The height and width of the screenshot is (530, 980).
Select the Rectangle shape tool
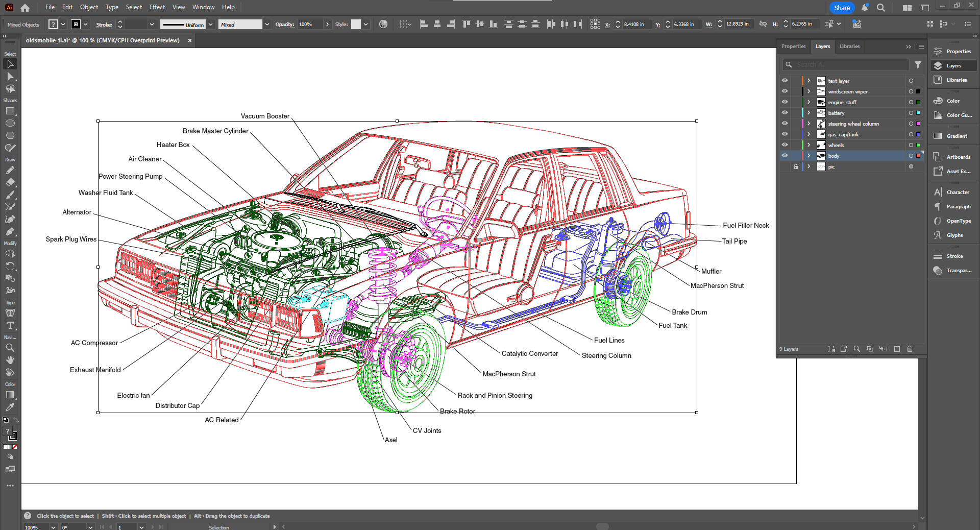(x=10, y=111)
